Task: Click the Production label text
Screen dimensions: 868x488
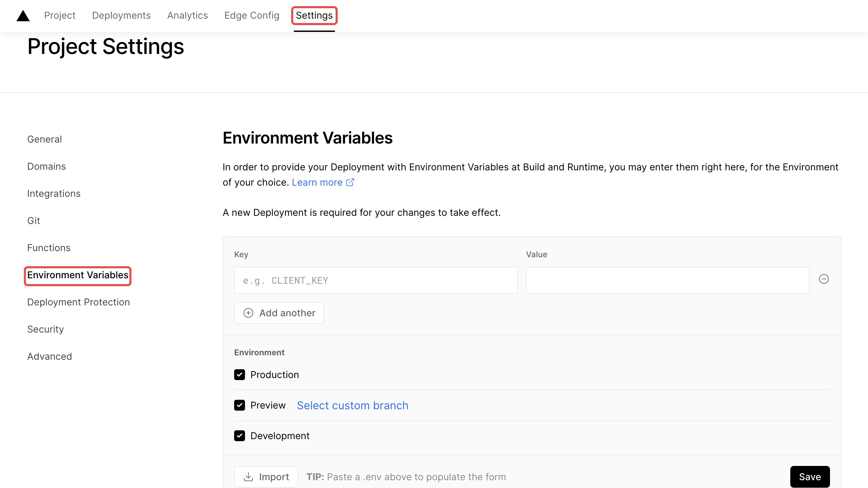Action: (x=275, y=375)
